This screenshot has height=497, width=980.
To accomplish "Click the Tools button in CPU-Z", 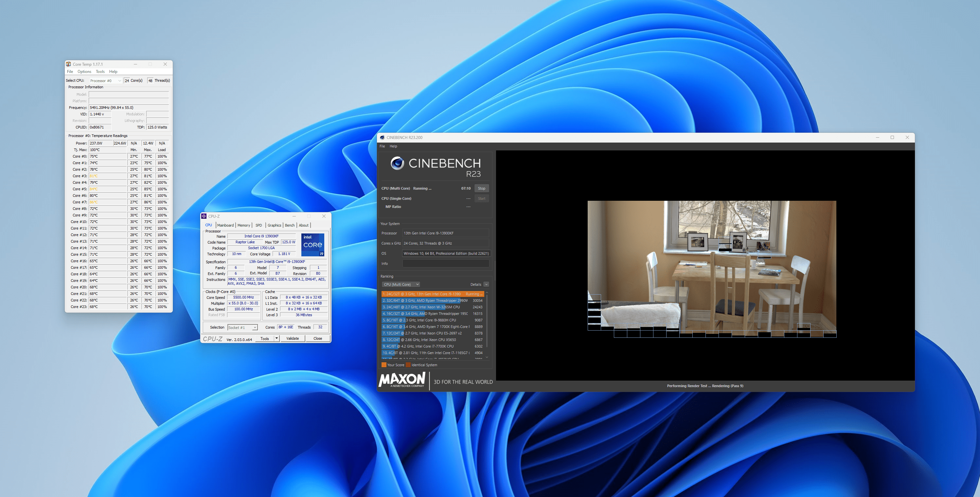I will [265, 338].
